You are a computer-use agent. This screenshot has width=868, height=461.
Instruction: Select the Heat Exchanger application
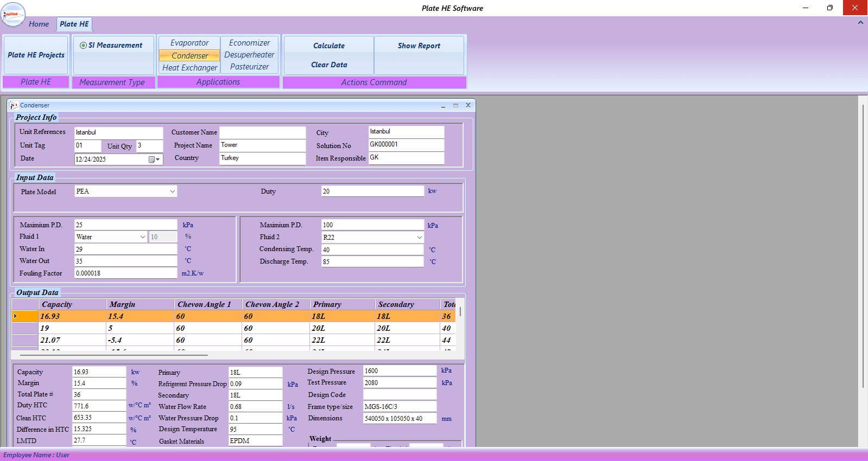point(189,68)
